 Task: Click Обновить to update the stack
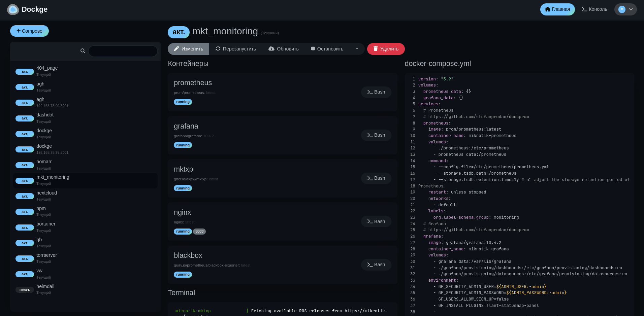click(x=284, y=49)
